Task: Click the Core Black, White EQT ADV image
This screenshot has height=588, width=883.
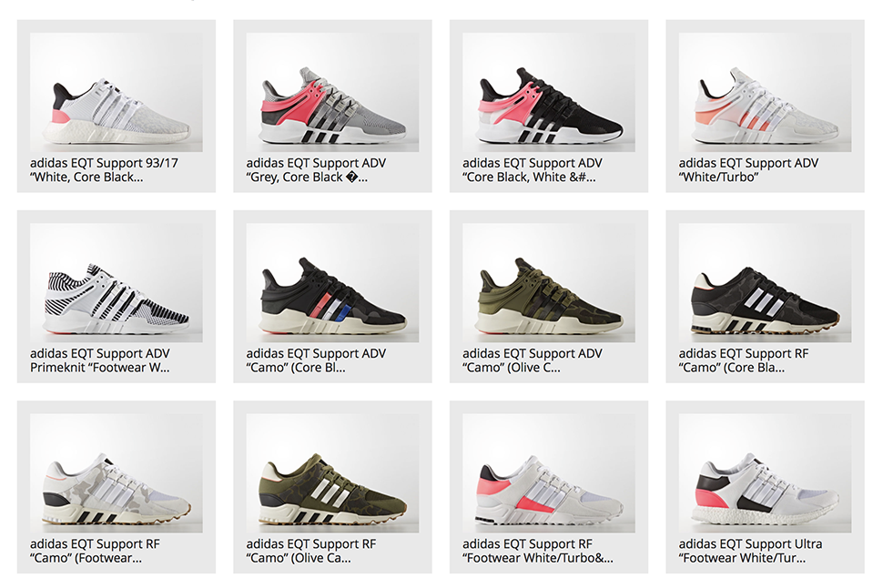Action: tap(549, 92)
